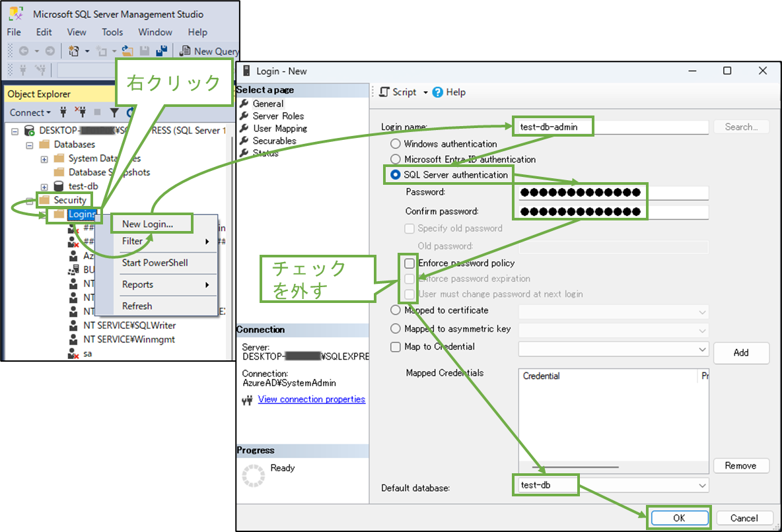Click the Confirm password field
Screen dimensions: 782x532
pos(613,211)
